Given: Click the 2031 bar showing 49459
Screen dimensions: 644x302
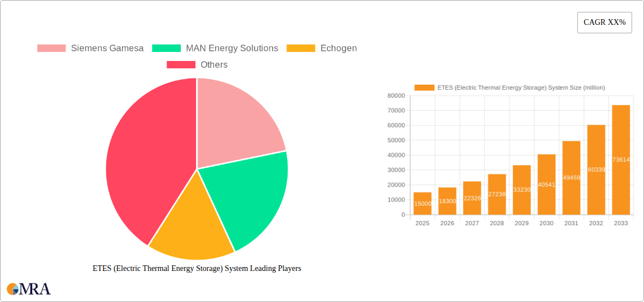Looking at the screenshot, I should [x=571, y=178].
